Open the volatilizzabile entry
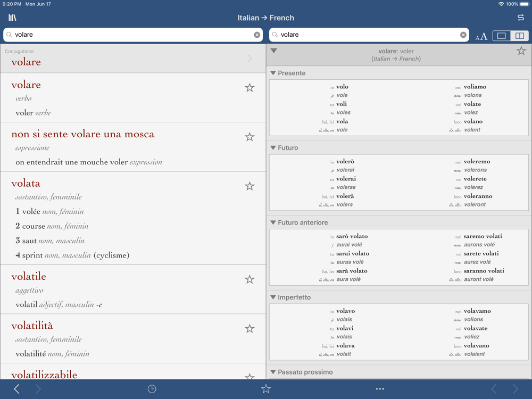This screenshot has width=532, height=399. [x=133, y=371]
